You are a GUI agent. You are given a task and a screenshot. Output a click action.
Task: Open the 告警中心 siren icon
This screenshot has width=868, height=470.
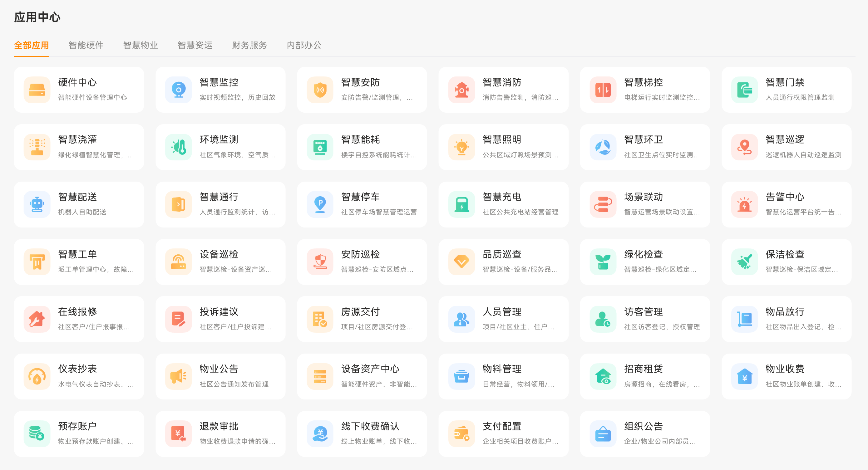[745, 204]
